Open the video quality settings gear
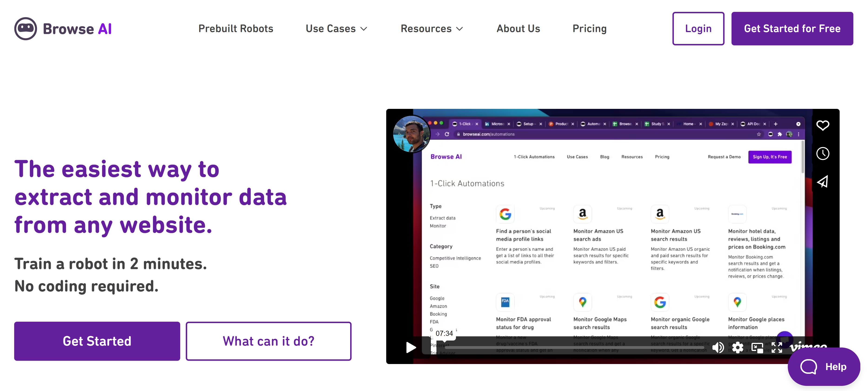Image resolution: width=868 pixels, height=391 pixels. [x=738, y=348]
